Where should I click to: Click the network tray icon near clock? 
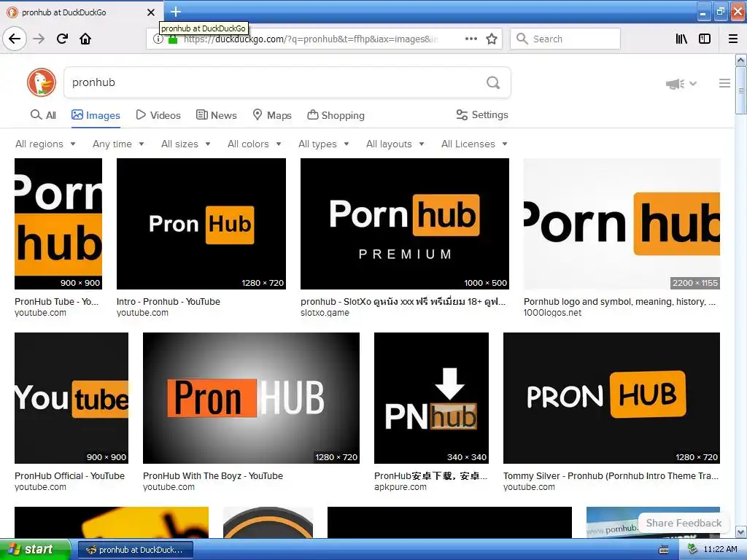coord(692,550)
